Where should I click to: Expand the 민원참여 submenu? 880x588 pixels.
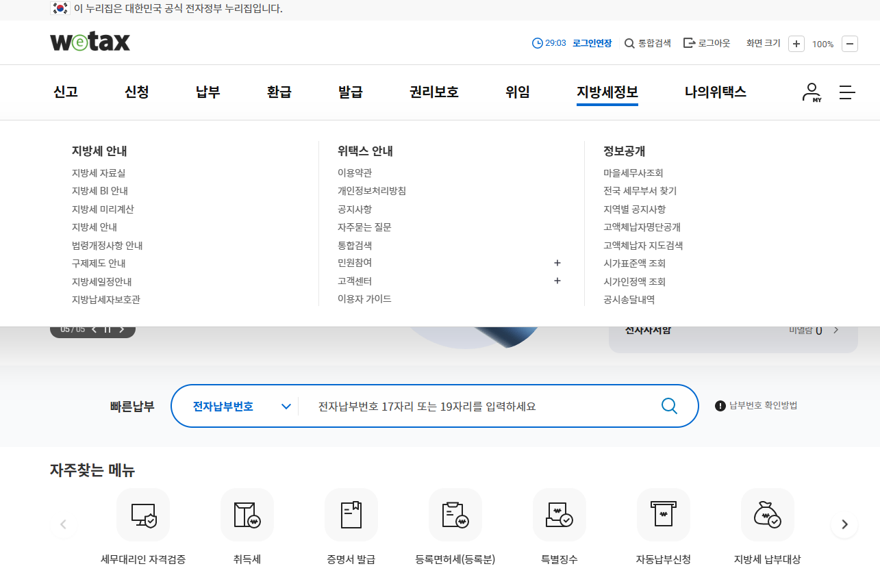coord(557,263)
